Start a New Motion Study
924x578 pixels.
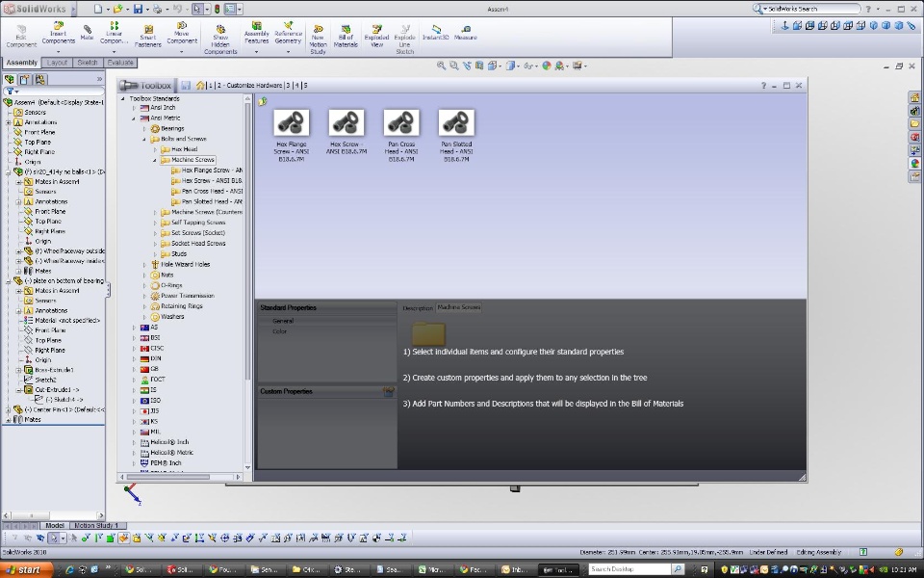[x=318, y=39]
